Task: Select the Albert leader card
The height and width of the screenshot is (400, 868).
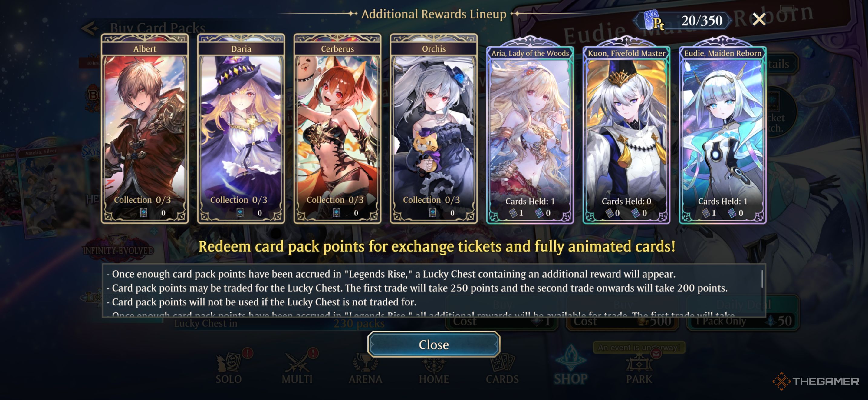Action: 145,129
